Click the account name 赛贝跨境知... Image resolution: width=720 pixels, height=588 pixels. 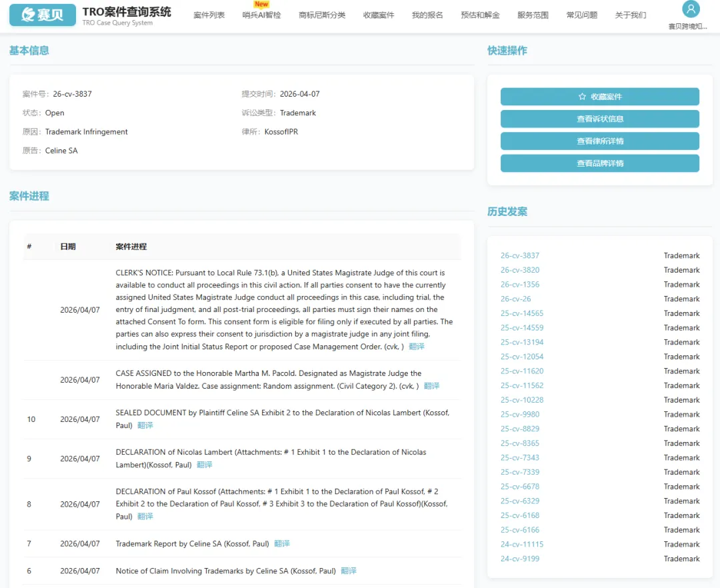coord(687,27)
